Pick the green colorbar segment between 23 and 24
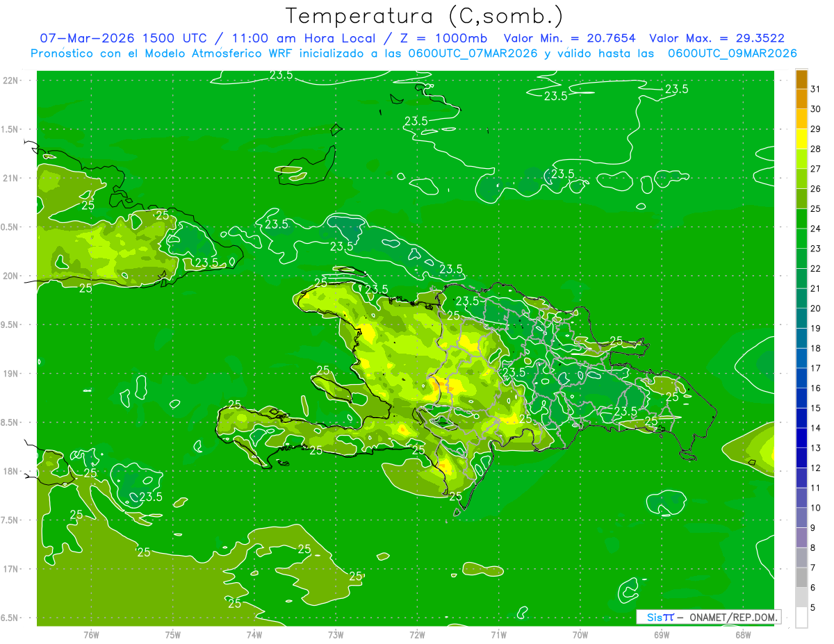Screen dimensions: 834x644 click(801, 238)
